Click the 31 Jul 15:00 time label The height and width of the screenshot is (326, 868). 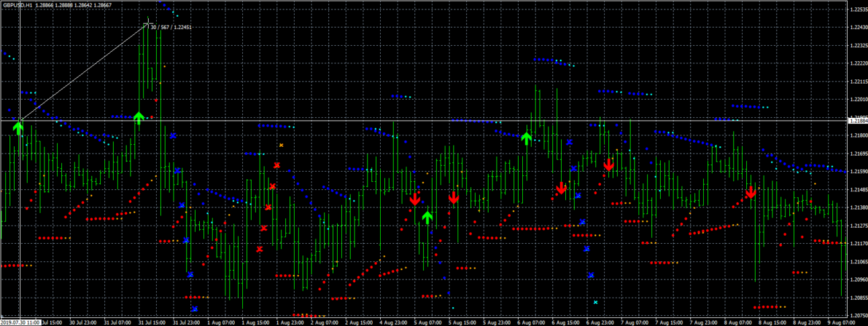pyautogui.click(x=153, y=323)
